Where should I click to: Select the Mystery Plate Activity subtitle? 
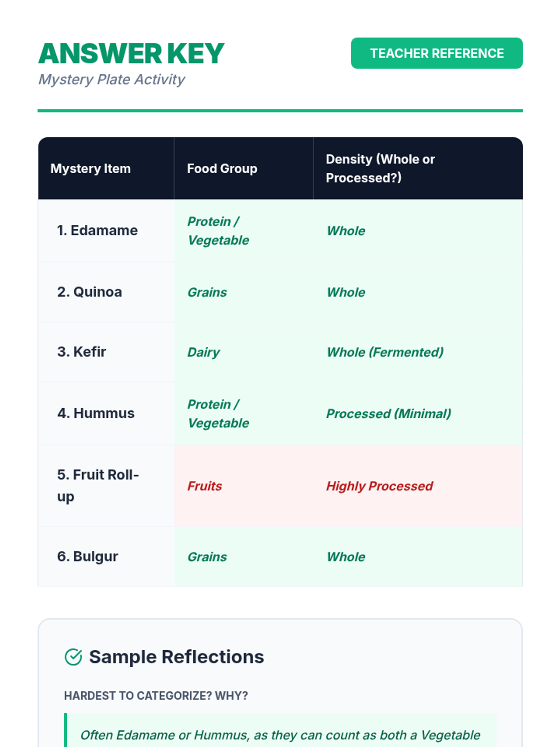point(112,79)
